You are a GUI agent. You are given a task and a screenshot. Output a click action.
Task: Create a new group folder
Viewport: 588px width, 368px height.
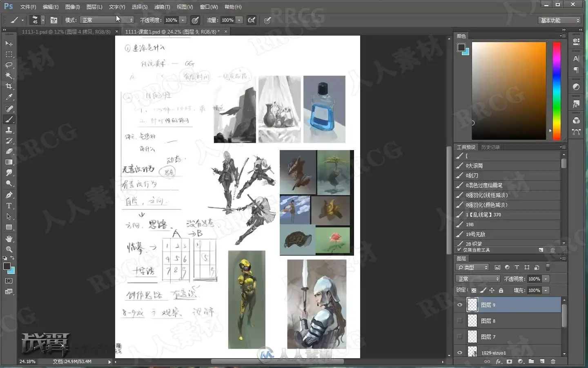point(531,361)
